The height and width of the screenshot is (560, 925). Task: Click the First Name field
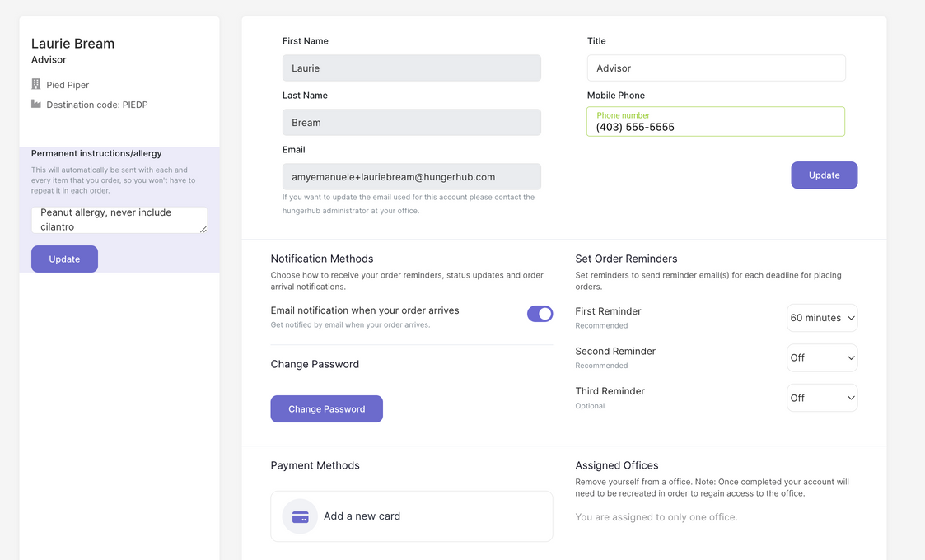pos(411,68)
